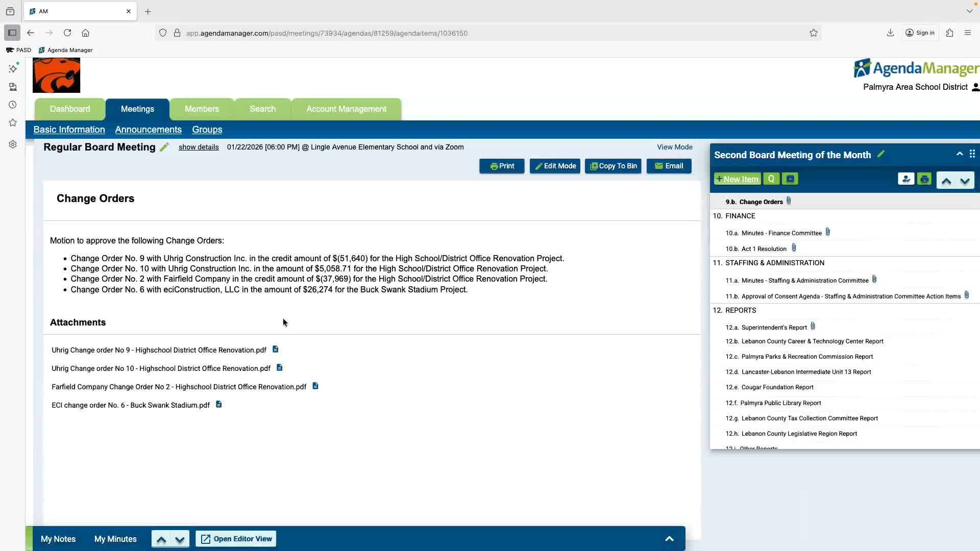This screenshot has height=551, width=980.
Task: Open the file icon for ECI change order No. 6
Action: point(218,405)
